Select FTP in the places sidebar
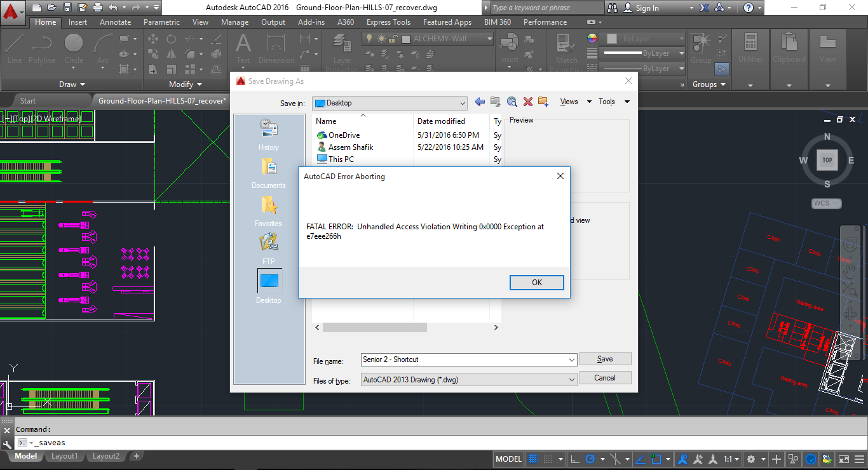Viewport: 868px width, 470px height. [268, 249]
